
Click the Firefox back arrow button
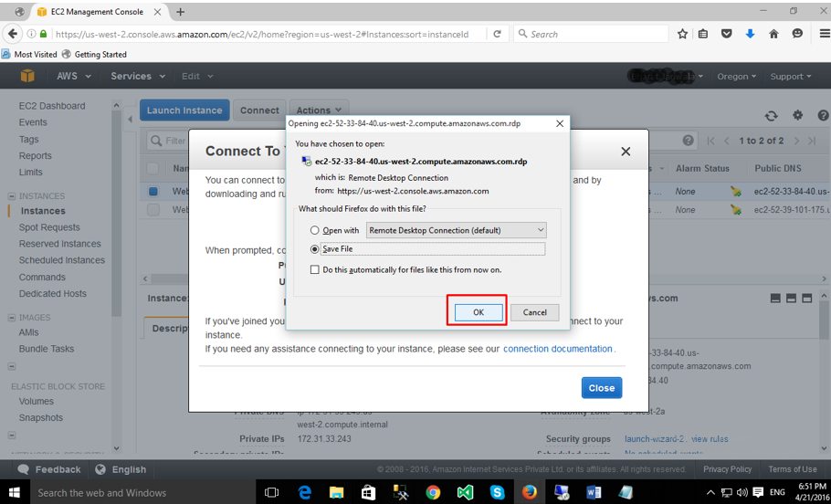[13, 34]
